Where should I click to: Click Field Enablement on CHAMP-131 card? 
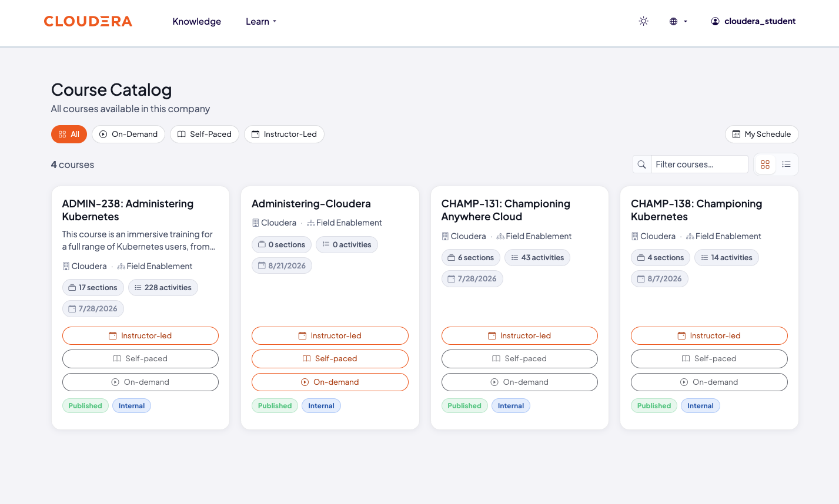point(534,236)
